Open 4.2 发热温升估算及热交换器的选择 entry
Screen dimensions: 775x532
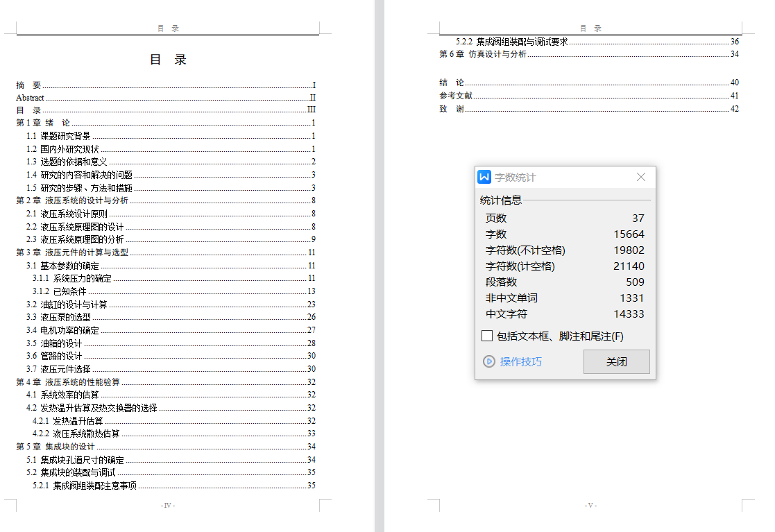pos(171,408)
